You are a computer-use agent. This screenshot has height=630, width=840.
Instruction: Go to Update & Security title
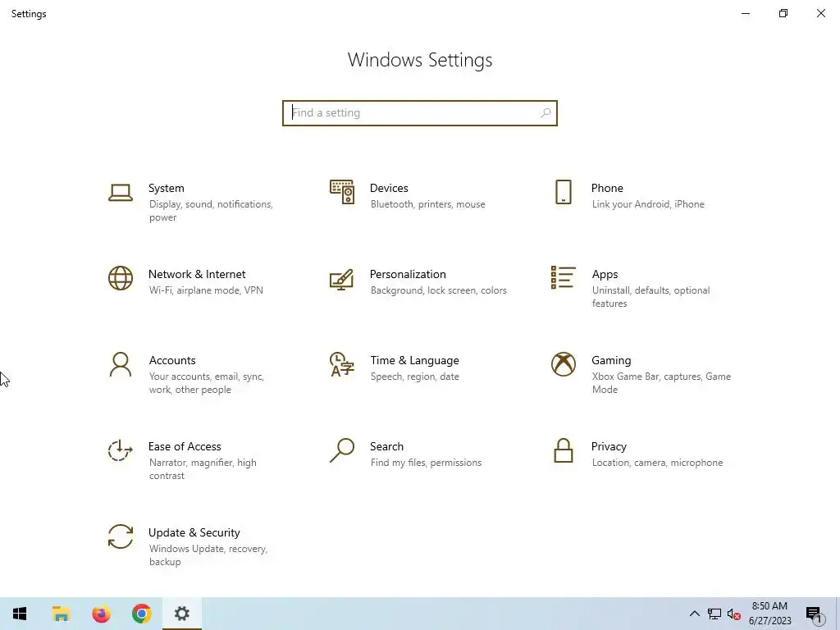click(194, 532)
